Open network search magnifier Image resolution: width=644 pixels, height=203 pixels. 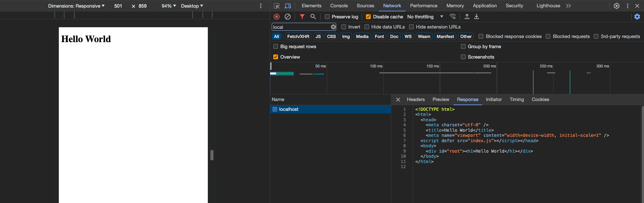pos(313,16)
